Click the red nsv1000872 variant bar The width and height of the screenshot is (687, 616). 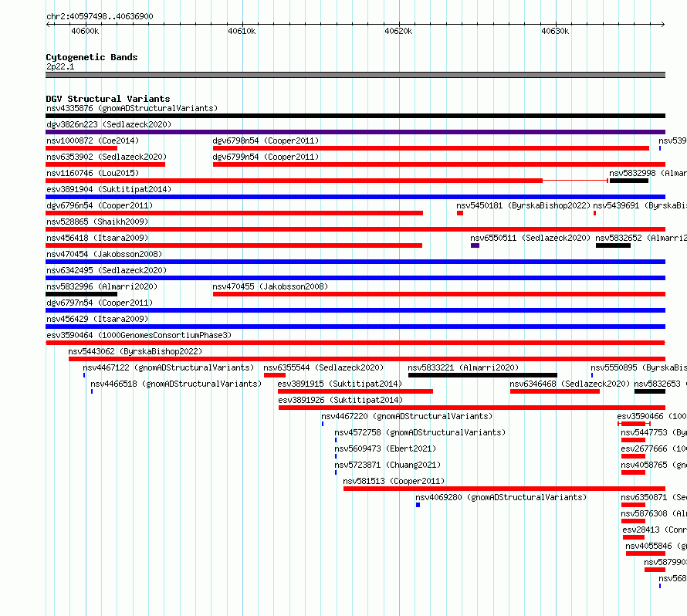click(82, 148)
